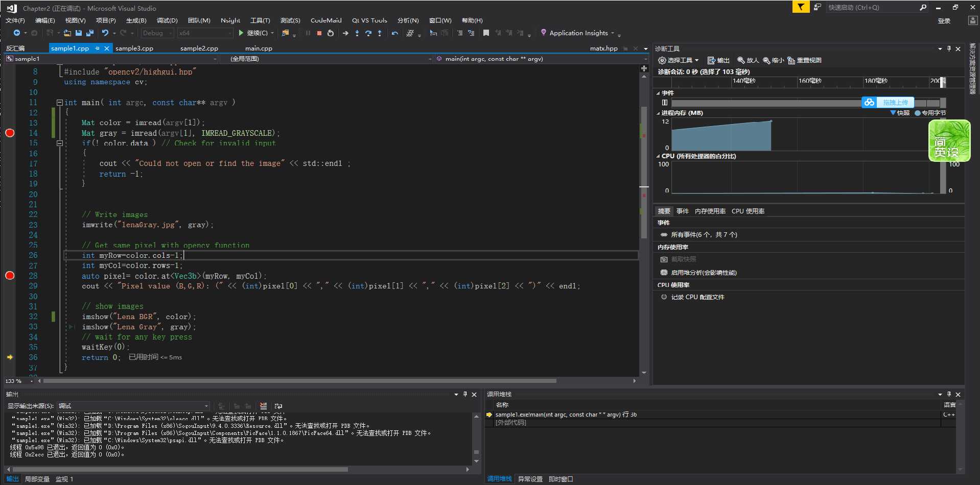Open the locals tab at bottom
This screenshot has width=980, height=485.
coord(37,479)
